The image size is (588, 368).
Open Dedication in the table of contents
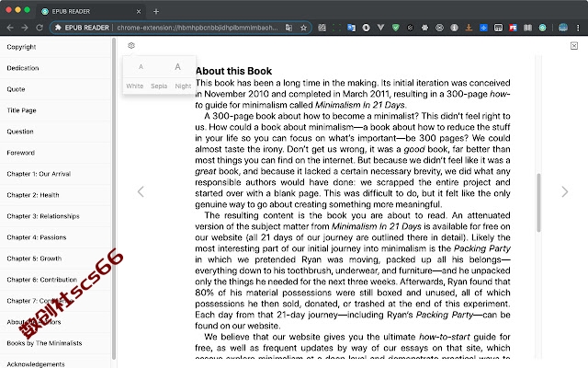point(55,68)
